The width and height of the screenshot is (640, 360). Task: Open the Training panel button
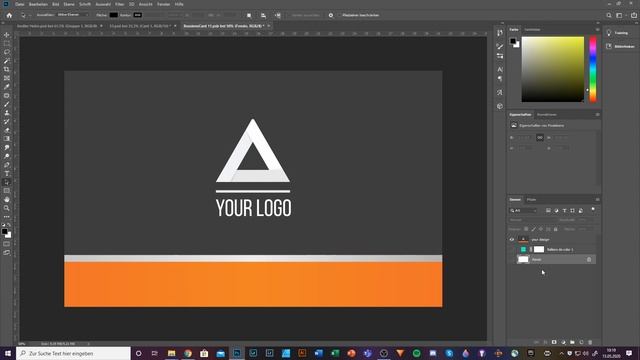618,33
